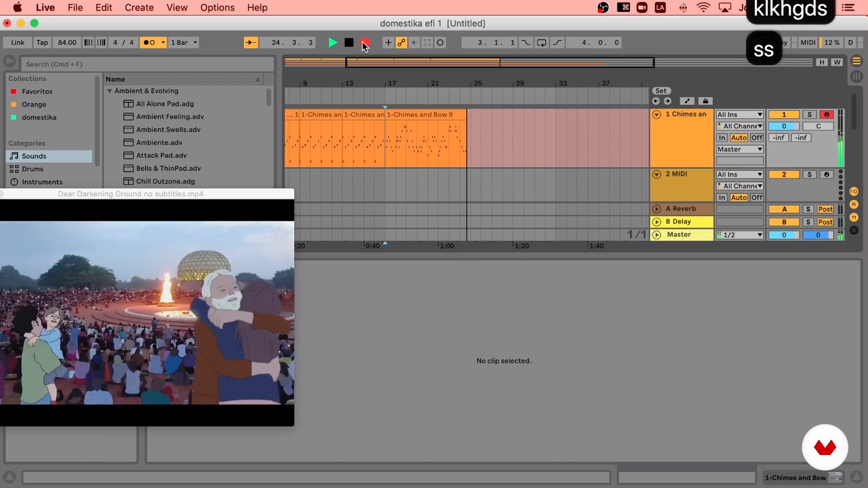Click the Search browser field
This screenshot has width=868, height=488.
(x=148, y=64)
